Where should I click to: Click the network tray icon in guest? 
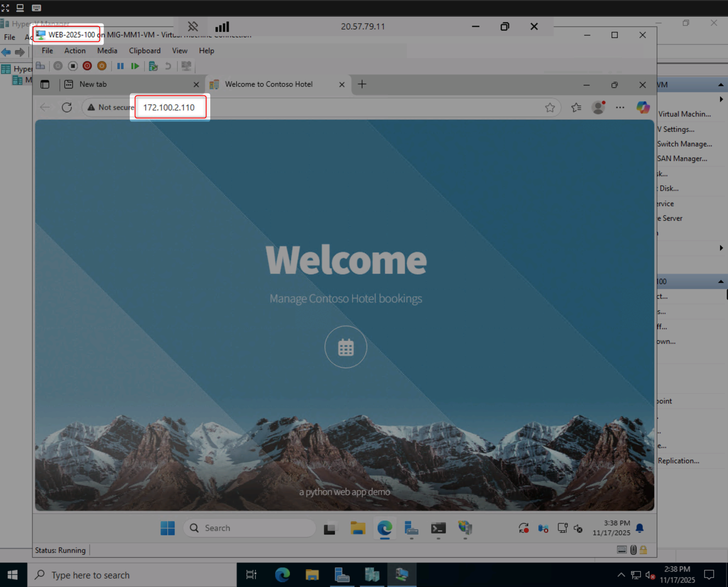click(x=563, y=528)
